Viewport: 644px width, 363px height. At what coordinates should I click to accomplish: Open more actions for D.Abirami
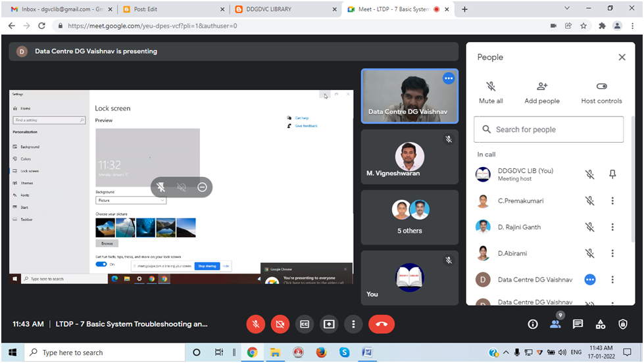pos(612,253)
